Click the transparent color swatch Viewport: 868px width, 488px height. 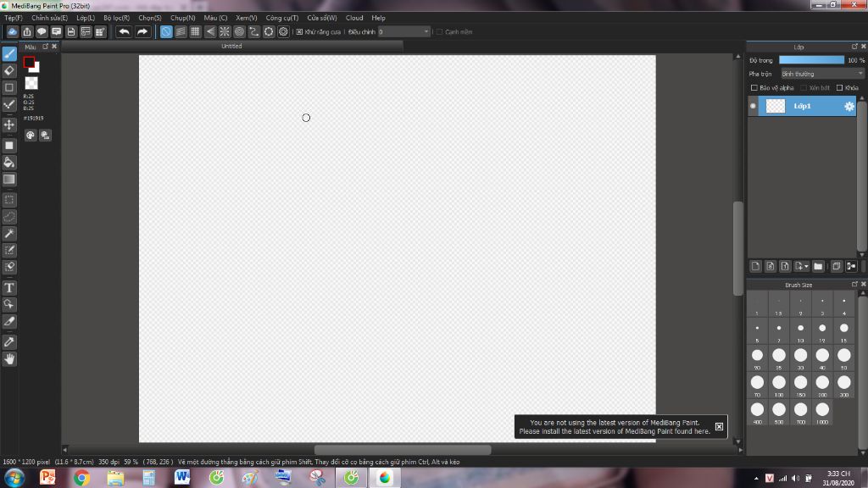tap(31, 83)
